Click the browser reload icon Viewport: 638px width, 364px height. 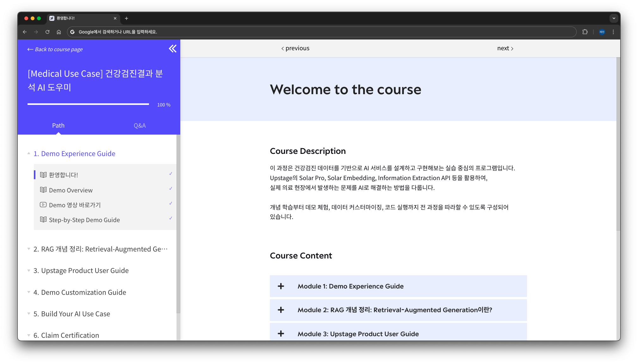click(47, 32)
